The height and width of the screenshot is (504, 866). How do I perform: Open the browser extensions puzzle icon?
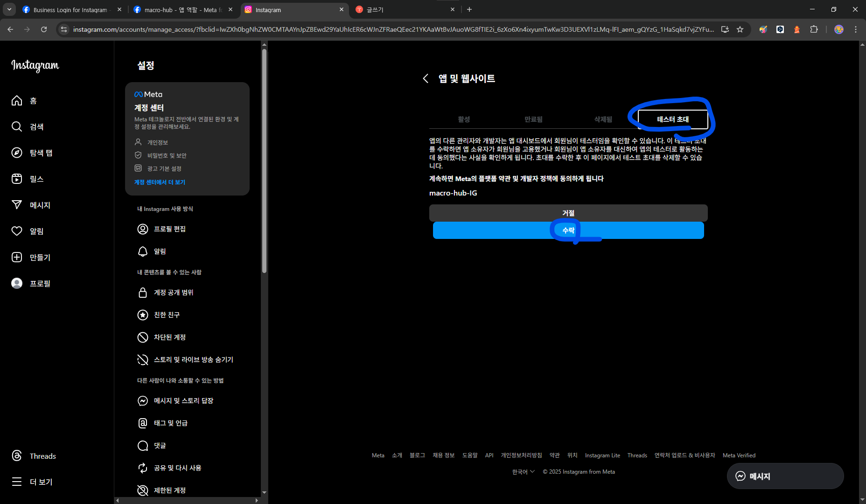pos(814,29)
